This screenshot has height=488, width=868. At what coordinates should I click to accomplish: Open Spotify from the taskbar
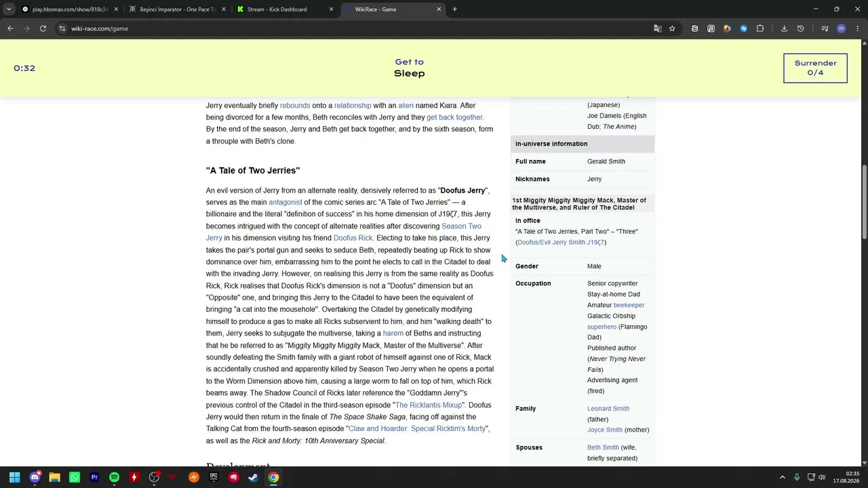pyautogui.click(x=114, y=477)
